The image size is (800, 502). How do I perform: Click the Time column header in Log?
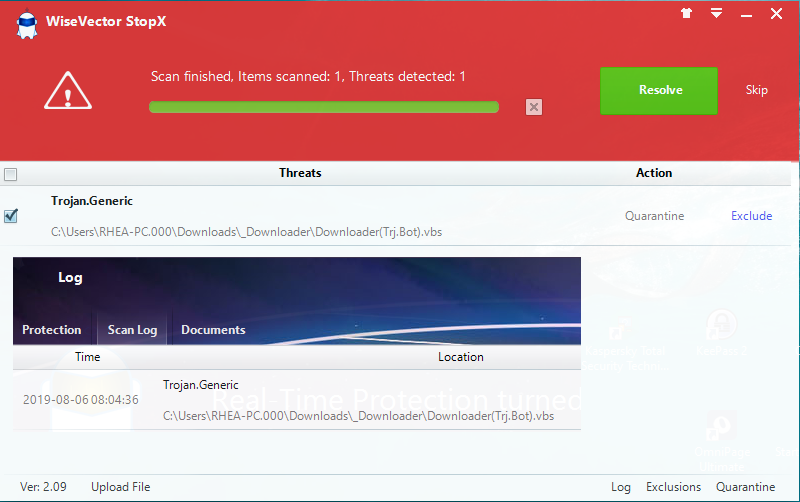(x=88, y=357)
